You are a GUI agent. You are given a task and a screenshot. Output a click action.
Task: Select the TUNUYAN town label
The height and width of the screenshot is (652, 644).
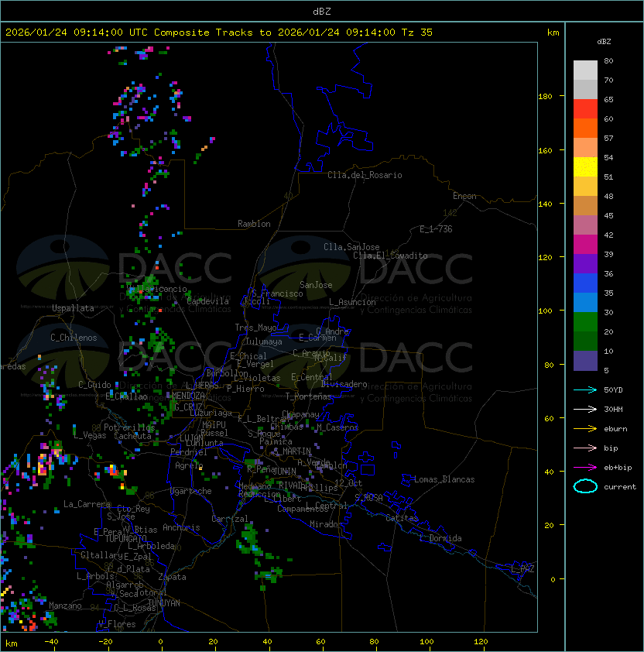[x=163, y=602]
